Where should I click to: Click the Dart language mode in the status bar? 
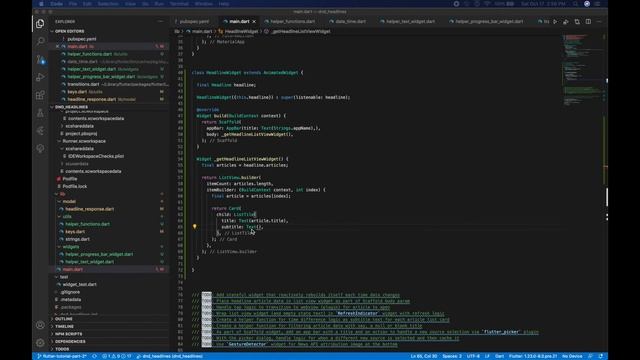coord(499,356)
